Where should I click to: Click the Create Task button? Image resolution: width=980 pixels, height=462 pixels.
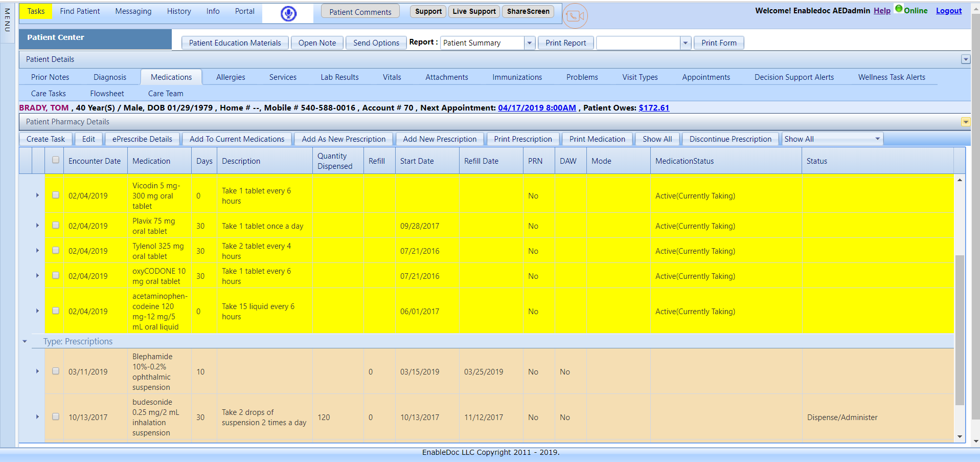45,139
